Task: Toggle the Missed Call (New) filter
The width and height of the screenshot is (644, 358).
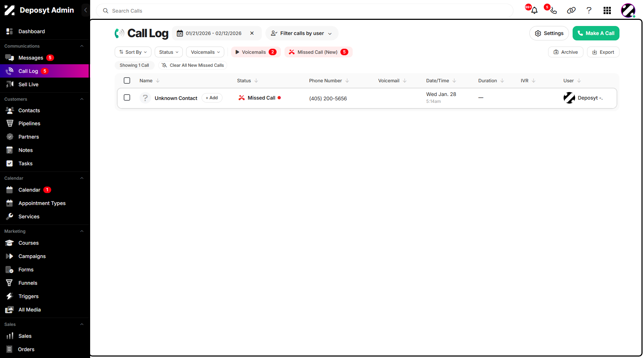Action: coord(318,52)
